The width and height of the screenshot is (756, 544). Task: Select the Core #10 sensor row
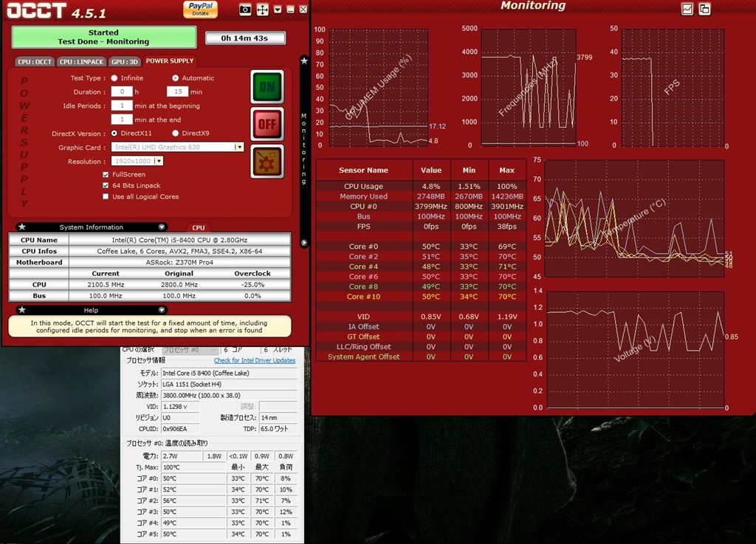pyautogui.click(x=421, y=297)
